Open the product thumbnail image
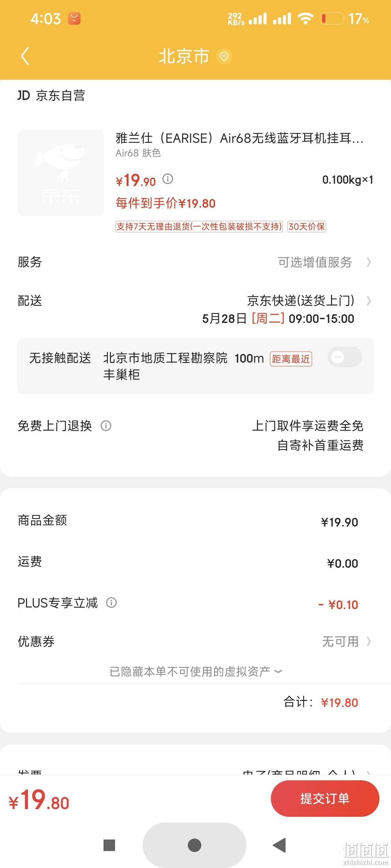 [x=60, y=173]
